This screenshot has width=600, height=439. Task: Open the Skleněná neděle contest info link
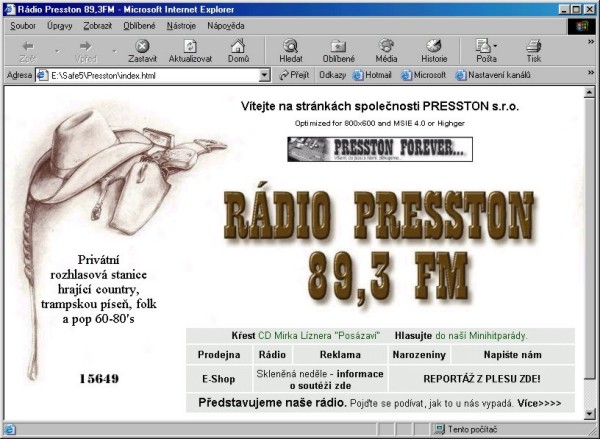coord(320,379)
